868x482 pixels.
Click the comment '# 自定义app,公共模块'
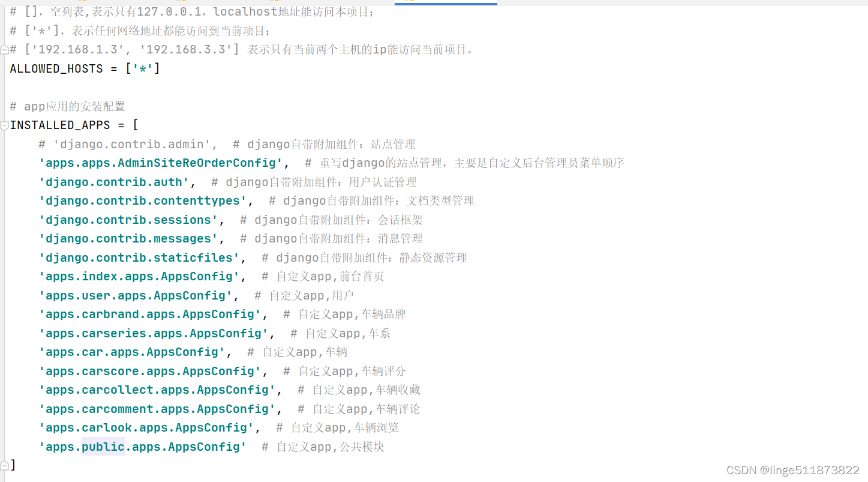323,447
